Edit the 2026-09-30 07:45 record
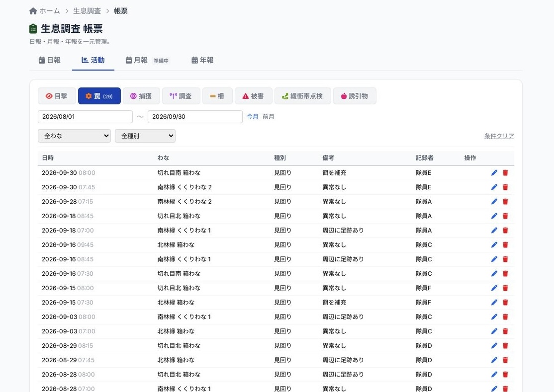The width and height of the screenshot is (554, 392). 494,187
